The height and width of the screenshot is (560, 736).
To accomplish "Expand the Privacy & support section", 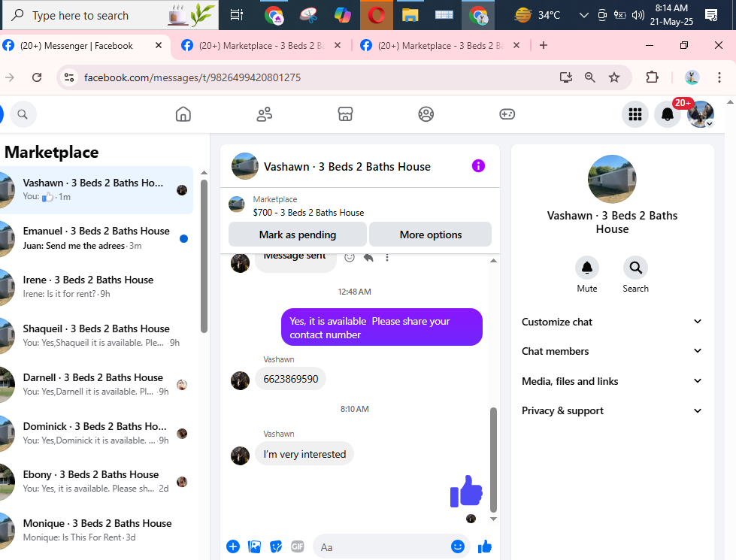I will (x=612, y=410).
